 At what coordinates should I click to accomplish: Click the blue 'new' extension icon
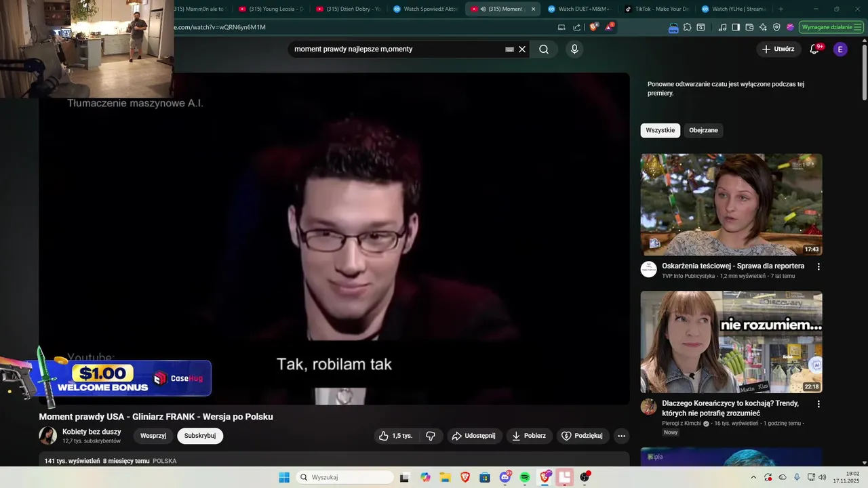coord(673,28)
